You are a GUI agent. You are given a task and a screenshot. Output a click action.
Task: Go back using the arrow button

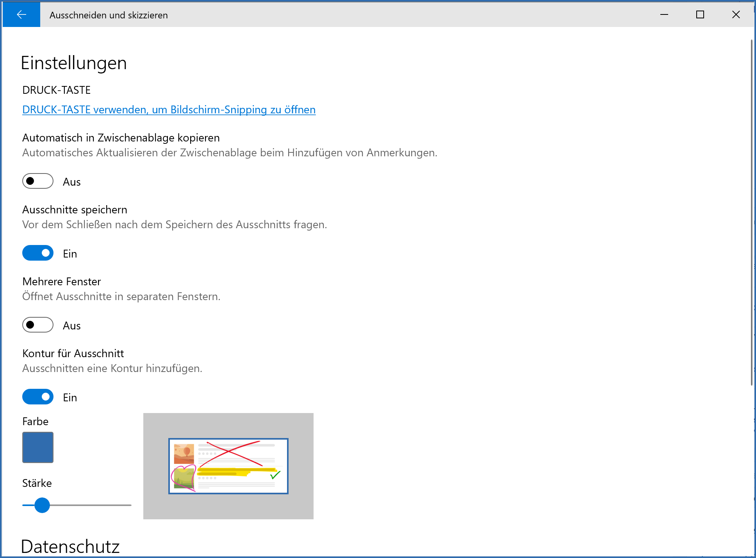click(21, 15)
